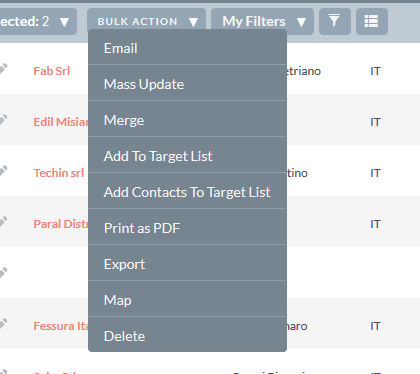
Task: Click pencil icon in the unnamed row
Action: click(3, 273)
